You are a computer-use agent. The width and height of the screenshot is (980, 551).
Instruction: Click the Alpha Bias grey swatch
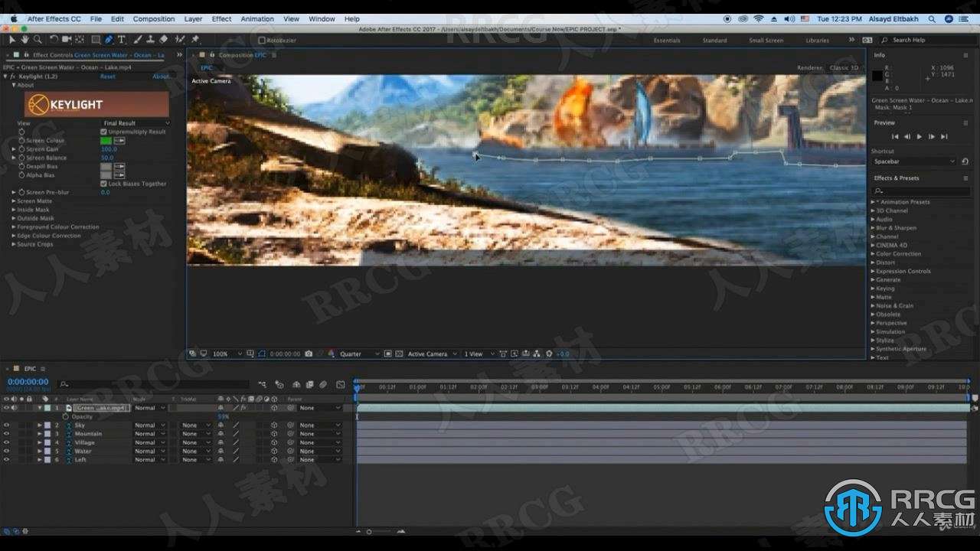pos(106,175)
